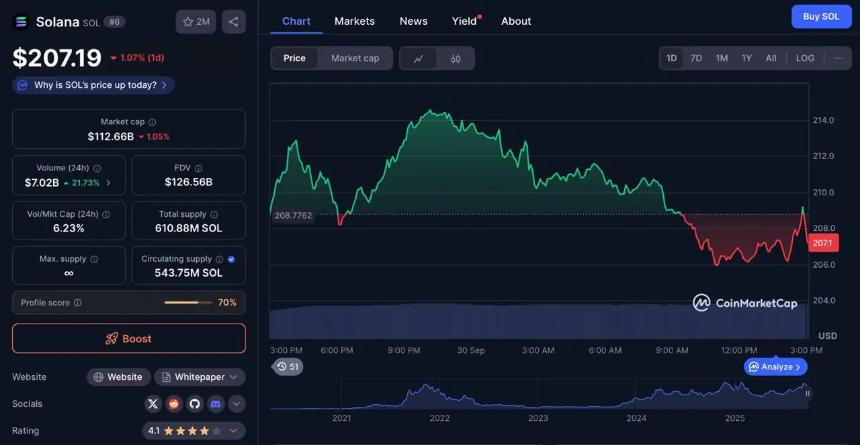Open Solana's Reddit community icon
This screenshot has width=860, height=445.
pyautogui.click(x=174, y=404)
